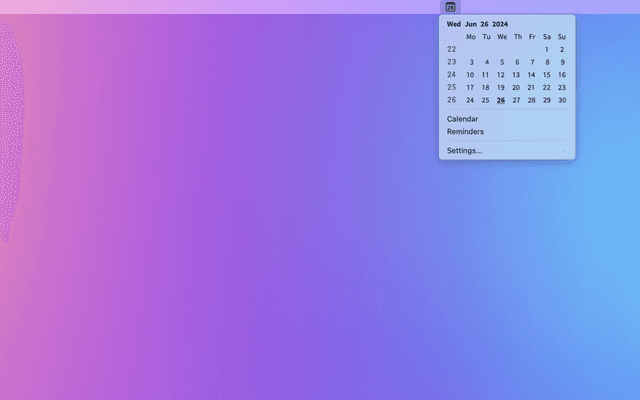The height and width of the screenshot is (400, 640).
Task: Open the Settings... menu entry
Action: point(464,151)
